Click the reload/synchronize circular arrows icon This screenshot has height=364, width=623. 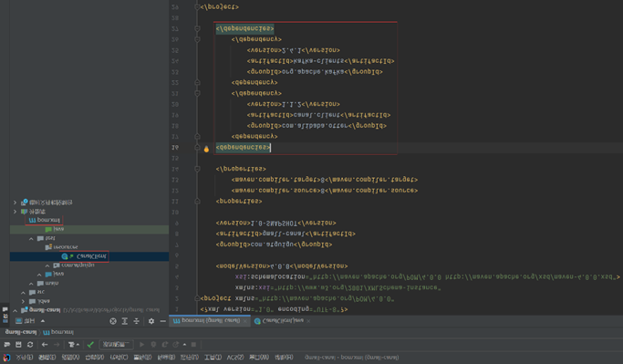[30, 345]
